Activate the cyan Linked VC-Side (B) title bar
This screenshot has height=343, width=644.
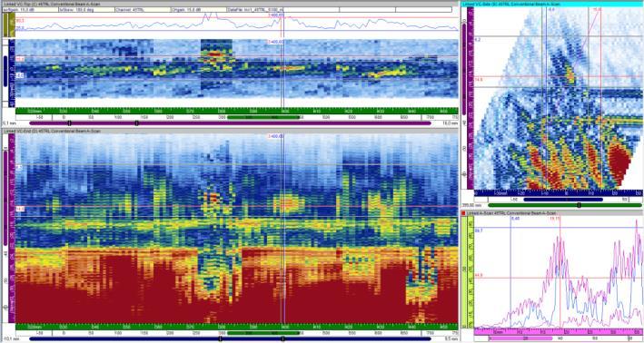pos(551,4)
